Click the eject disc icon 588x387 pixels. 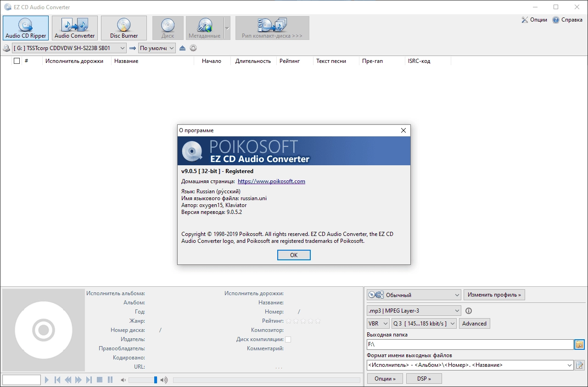(182, 48)
